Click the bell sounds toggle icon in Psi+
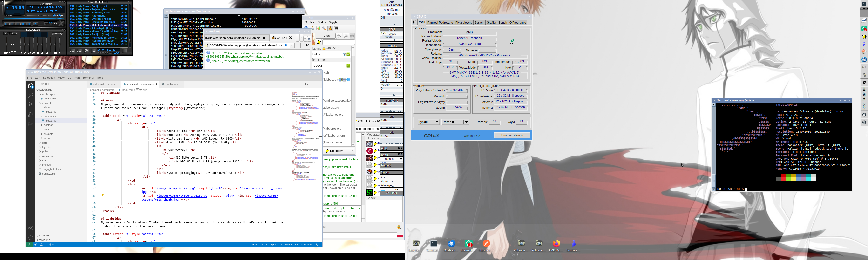 (330, 29)
